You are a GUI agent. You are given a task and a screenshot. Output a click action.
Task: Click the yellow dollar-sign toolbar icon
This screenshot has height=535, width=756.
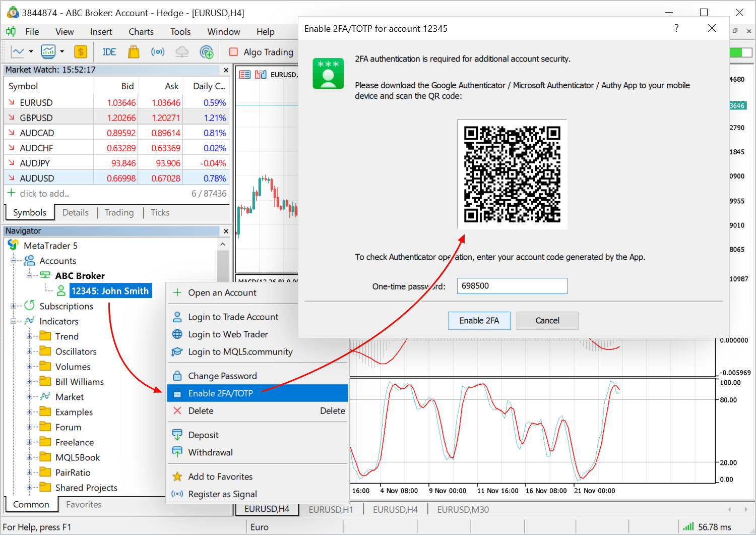point(81,51)
